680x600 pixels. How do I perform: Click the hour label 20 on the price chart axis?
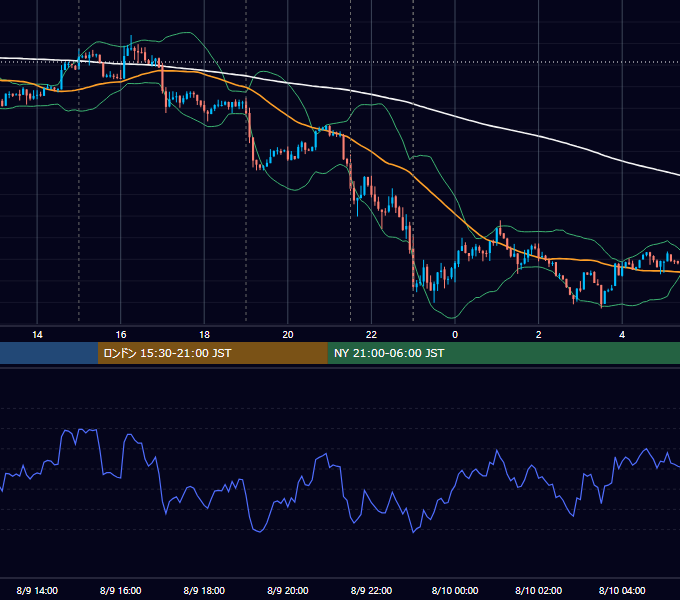click(x=288, y=335)
